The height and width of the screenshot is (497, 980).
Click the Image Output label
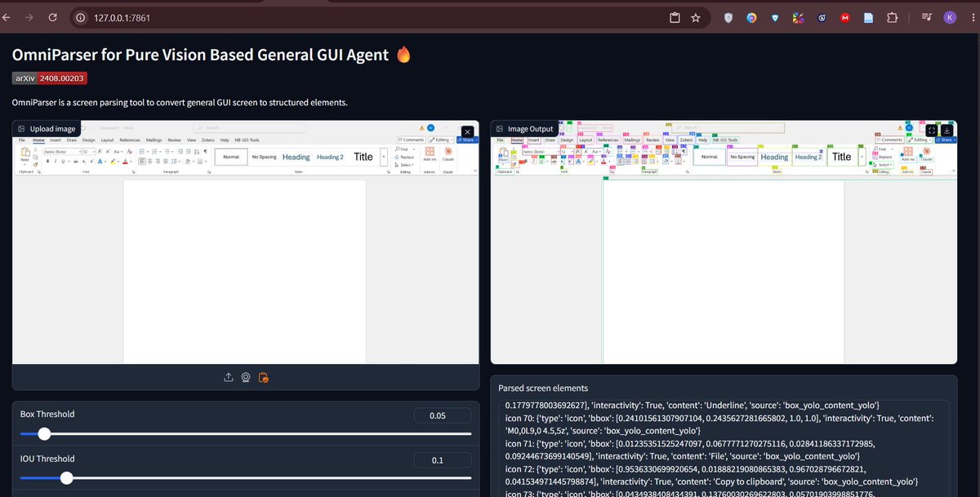click(x=524, y=129)
